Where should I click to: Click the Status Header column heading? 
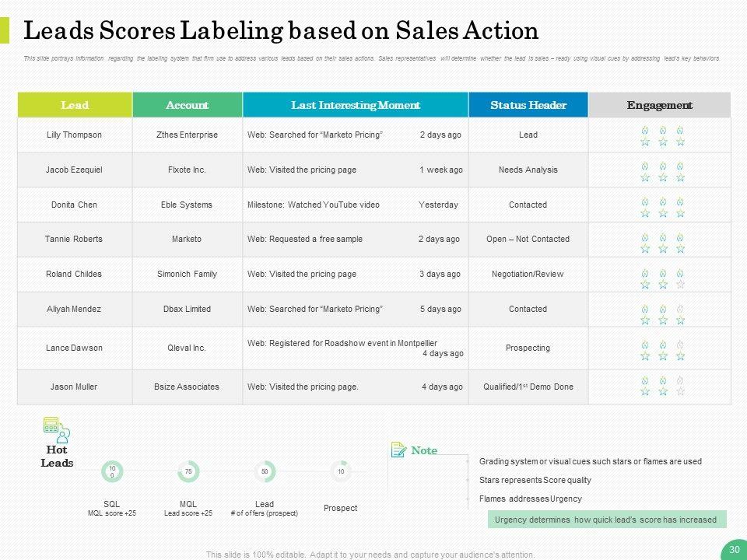coord(528,105)
